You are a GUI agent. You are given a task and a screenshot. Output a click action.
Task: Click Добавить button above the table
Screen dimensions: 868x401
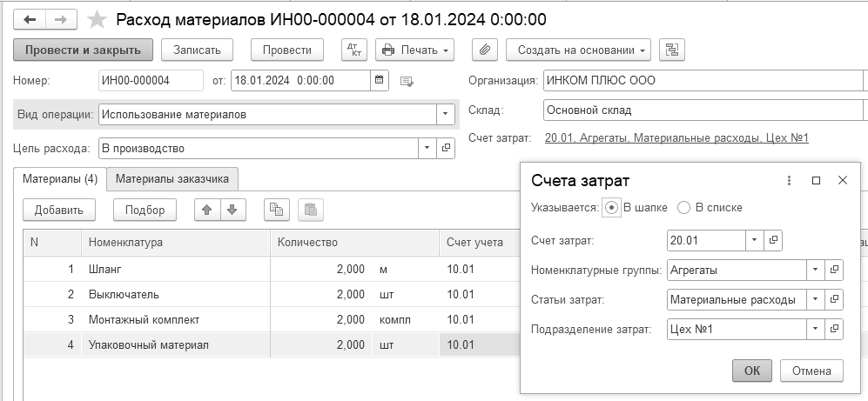(x=58, y=211)
